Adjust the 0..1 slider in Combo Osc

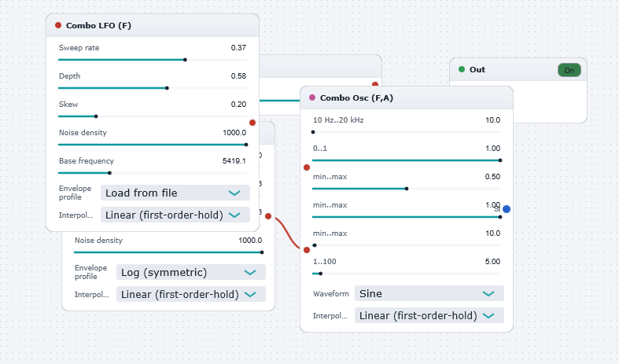tap(407, 160)
